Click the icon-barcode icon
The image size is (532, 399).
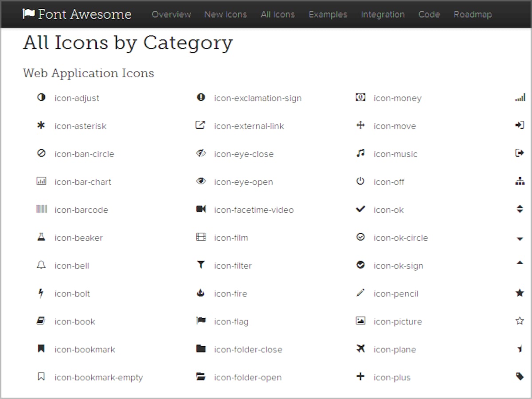tap(41, 209)
